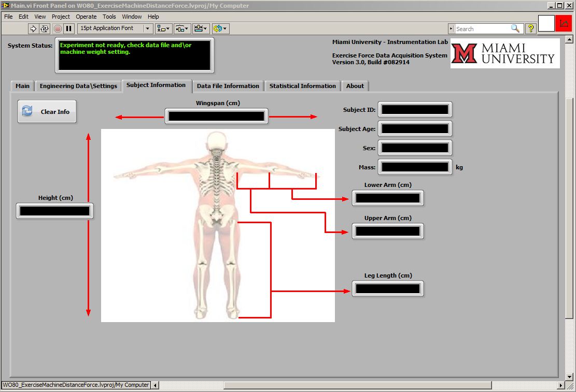Viewport: 576px width, 392px height.
Task: Click the Run Continuously icon
Action: [x=45, y=28]
